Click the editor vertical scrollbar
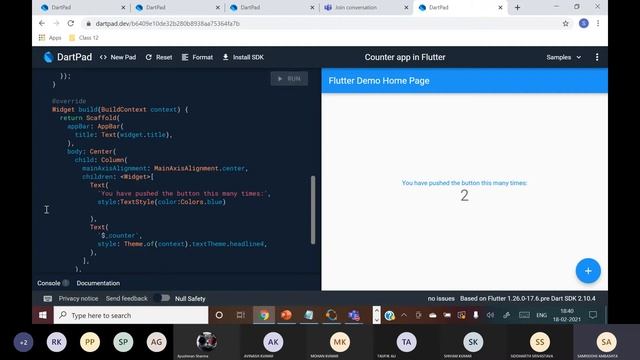This screenshot has height=360, width=640. 313,210
